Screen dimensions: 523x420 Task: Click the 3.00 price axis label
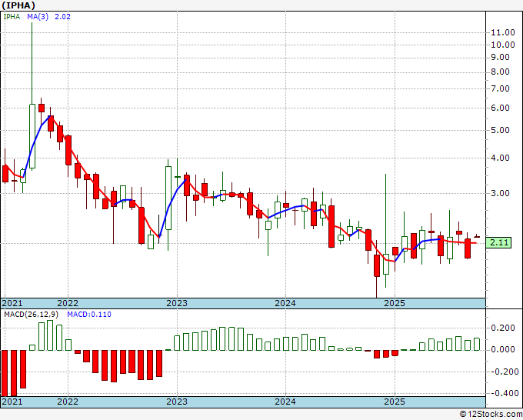pyautogui.click(x=501, y=194)
